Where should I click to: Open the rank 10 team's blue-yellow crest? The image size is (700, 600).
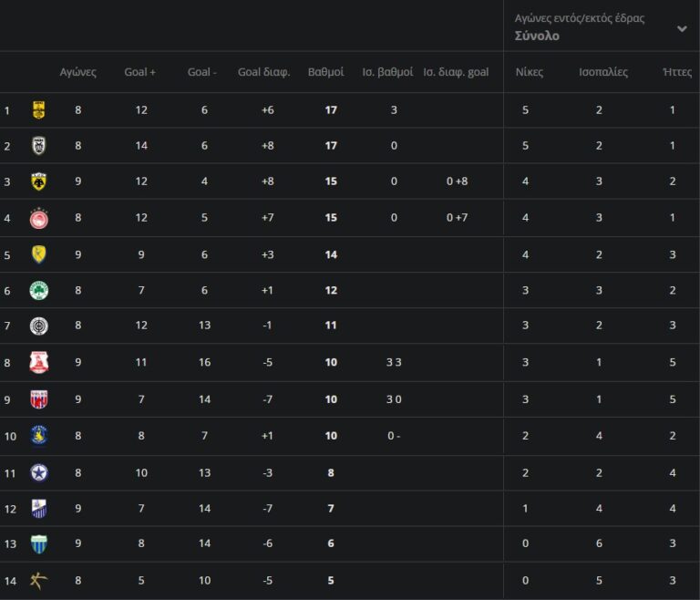click(x=39, y=435)
